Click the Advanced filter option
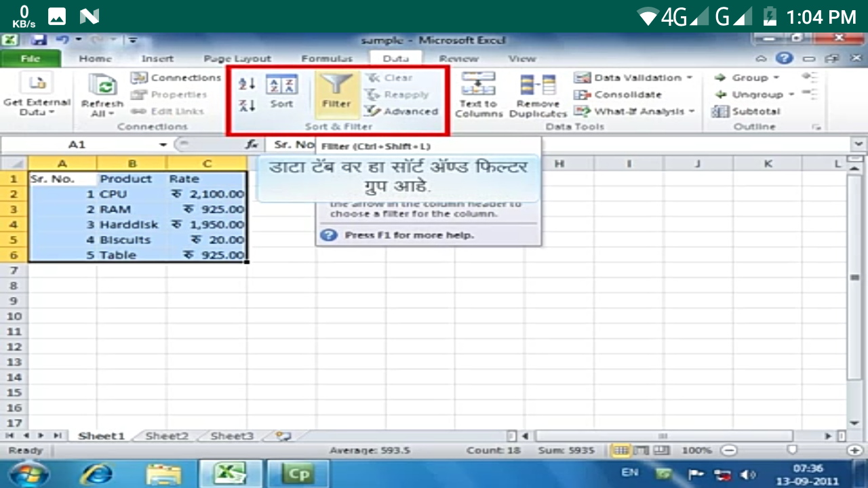This screenshot has width=868, height=488. (x=402, y=111)
